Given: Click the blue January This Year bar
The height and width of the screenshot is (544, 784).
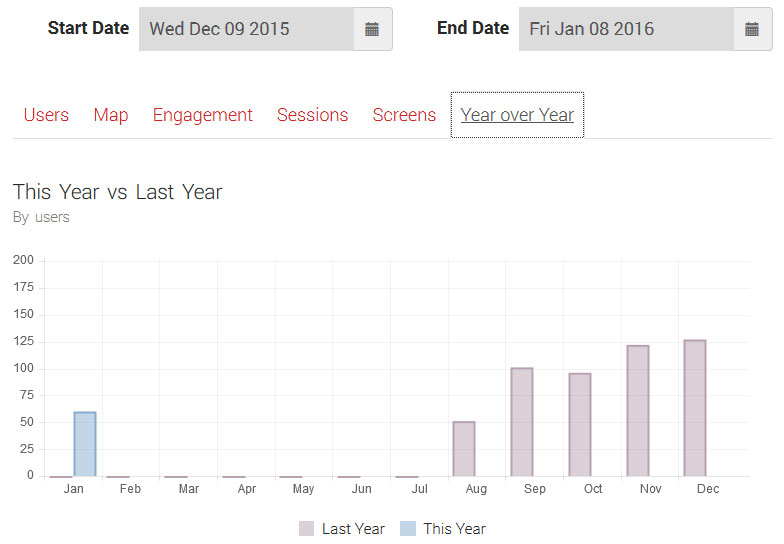Looking at the screenshot, I should 85,444.
